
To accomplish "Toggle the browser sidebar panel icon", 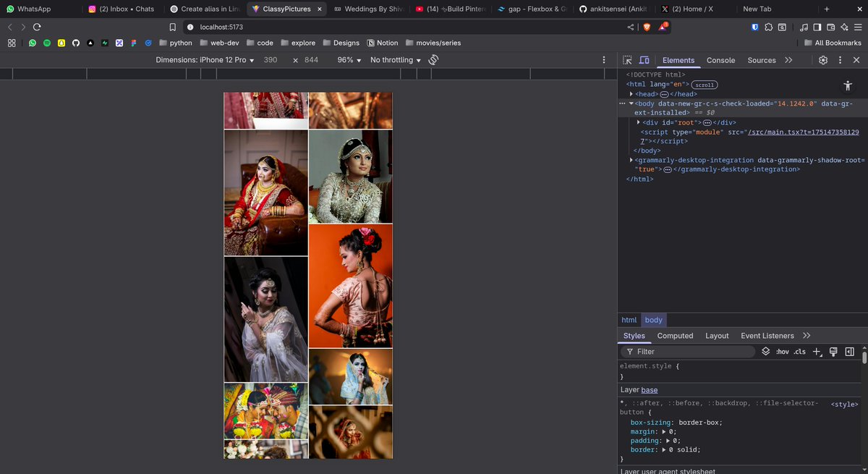I will click(x=817, y=27).
